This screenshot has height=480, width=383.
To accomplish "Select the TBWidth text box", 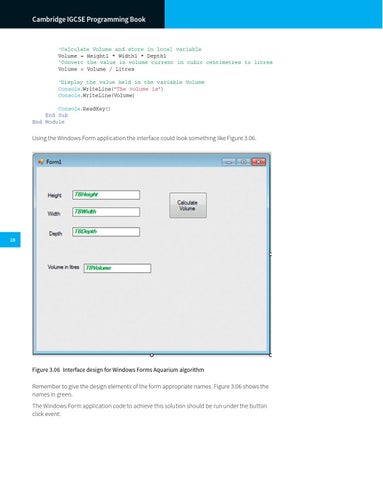I will click(x=106, y=212).
